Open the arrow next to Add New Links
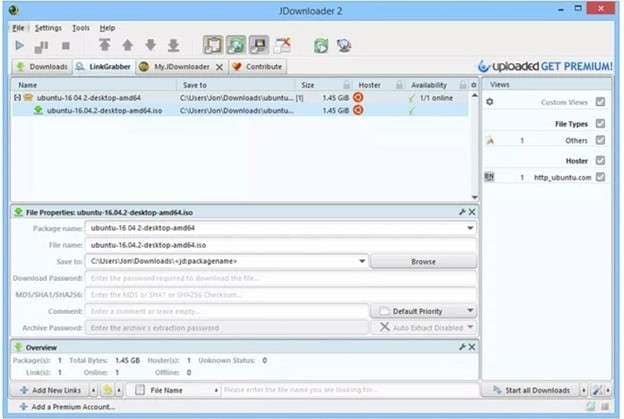Screen dimensions: 624x419 [x=93, y=390]
